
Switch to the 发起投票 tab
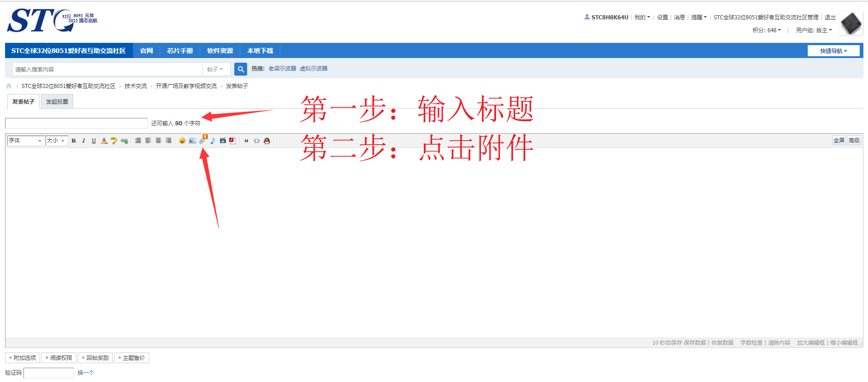(57, 101)
